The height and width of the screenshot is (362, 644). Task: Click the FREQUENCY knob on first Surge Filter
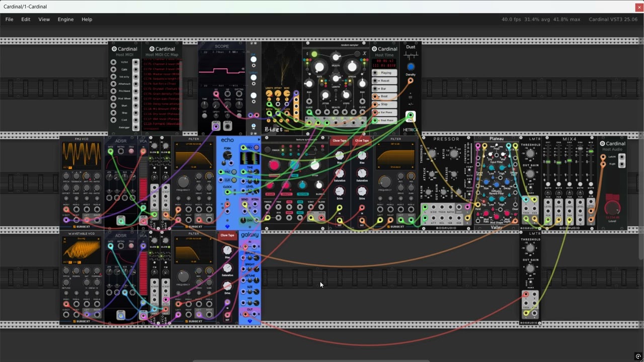[184, 182]
